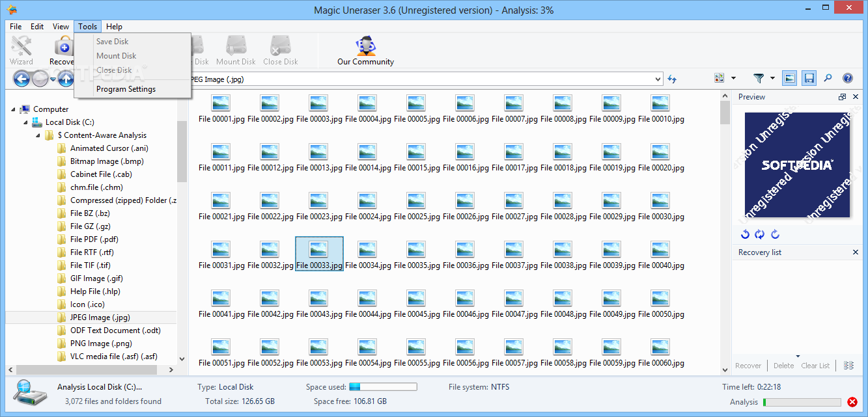Select VLC media file (.asf) folder
The image size is (868, 417).
point(113,356)
